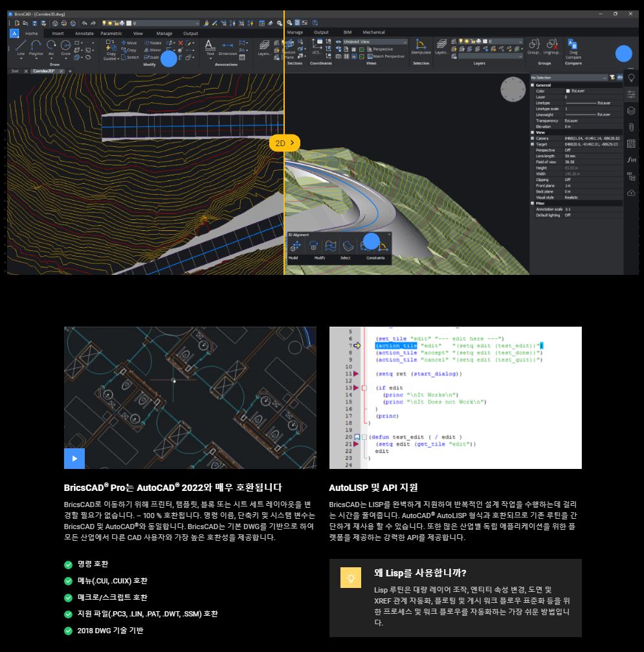Click the red Erase X icon
Screen dimensions: 644x652
click(181, 43)
